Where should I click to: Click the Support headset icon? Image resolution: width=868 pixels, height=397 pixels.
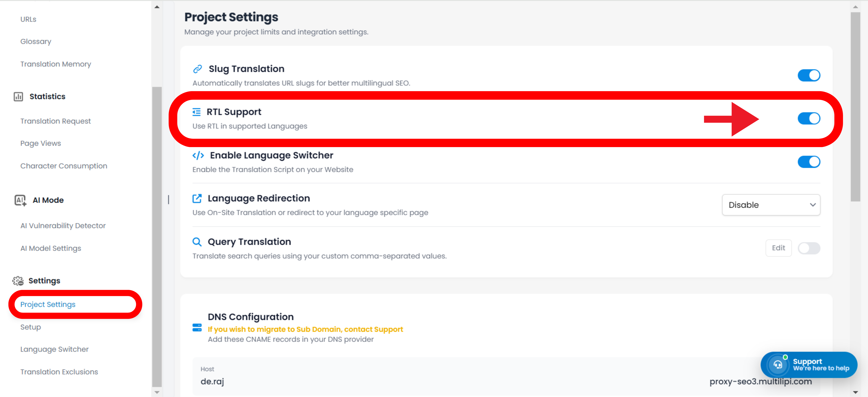point(778,365)
